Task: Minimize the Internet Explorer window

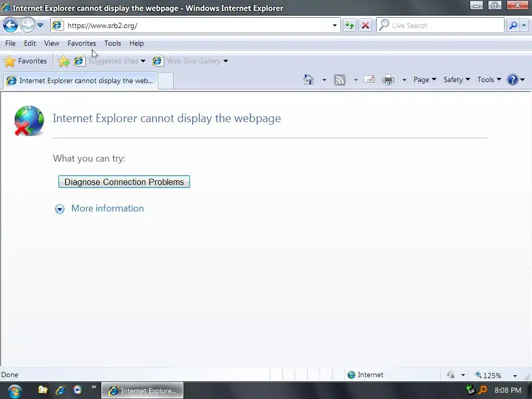Action: point(476,5)
